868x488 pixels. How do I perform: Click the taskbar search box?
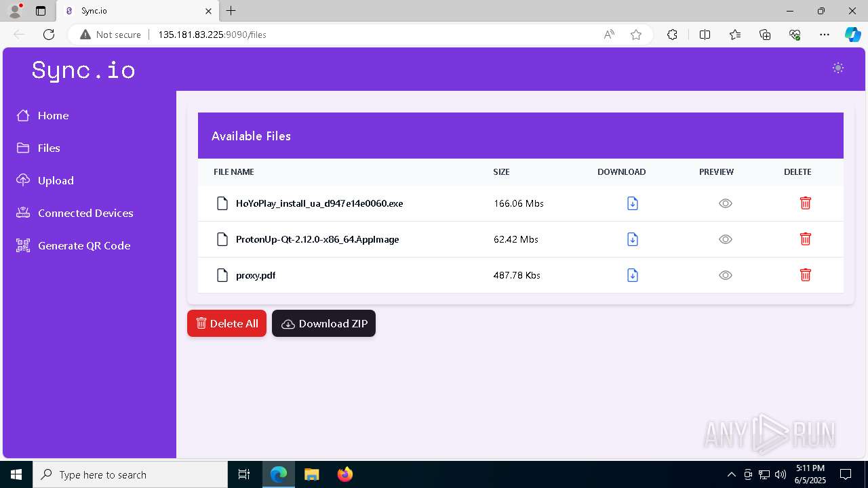[x=130, y=474]
